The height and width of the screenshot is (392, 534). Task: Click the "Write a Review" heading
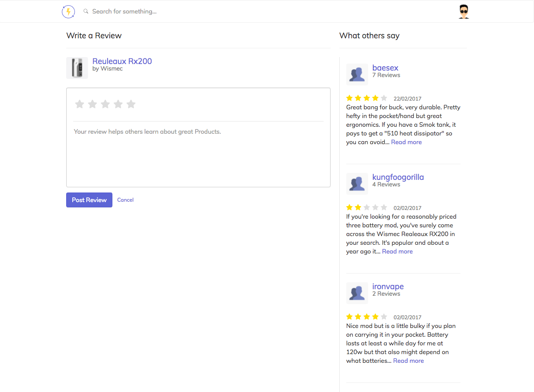94,36
